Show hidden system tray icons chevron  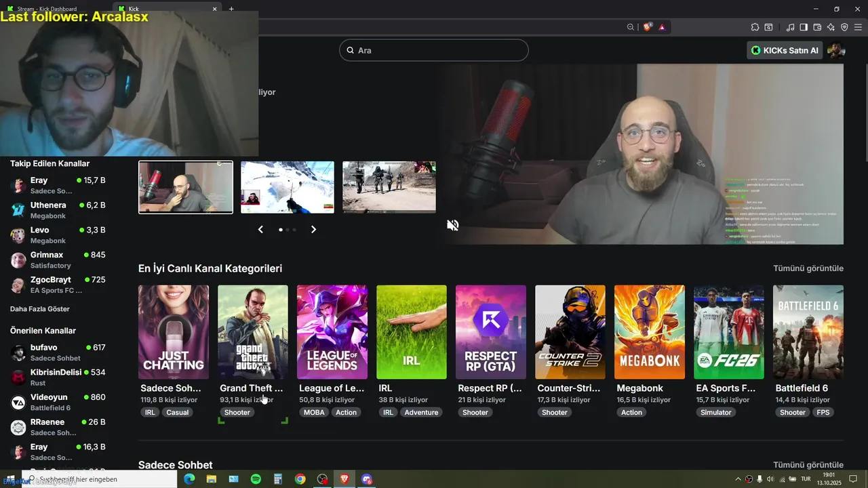pyautogui.click(x=738, y=479)
